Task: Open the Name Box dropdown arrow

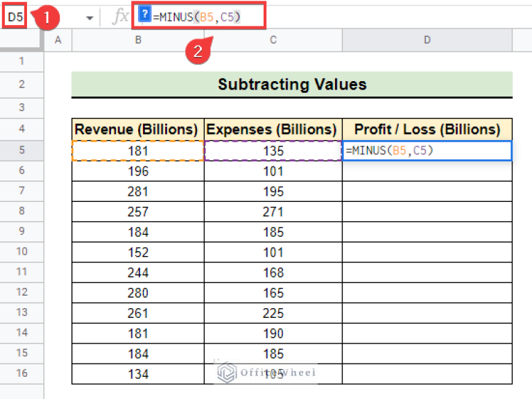Action: [x=89, y=18]
